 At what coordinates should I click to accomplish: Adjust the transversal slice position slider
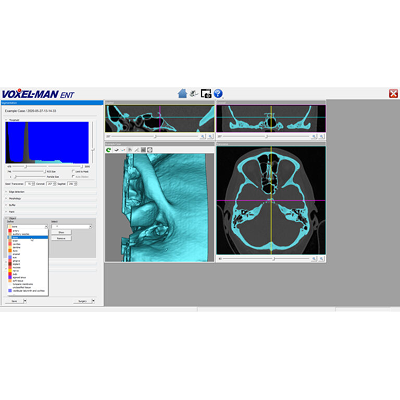tap(273, 259)
